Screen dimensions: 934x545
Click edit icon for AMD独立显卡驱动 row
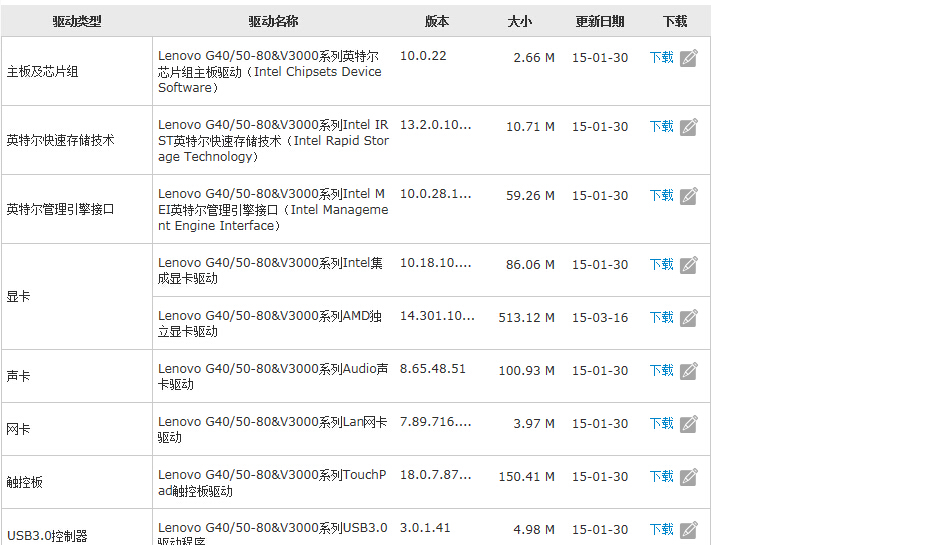(689, 318)
